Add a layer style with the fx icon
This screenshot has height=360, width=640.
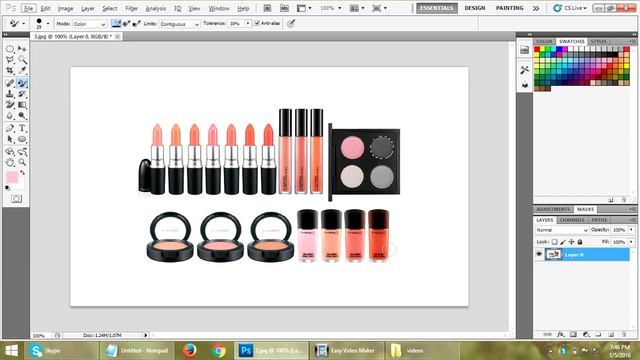pyautogui.click(x=561, y=334)
